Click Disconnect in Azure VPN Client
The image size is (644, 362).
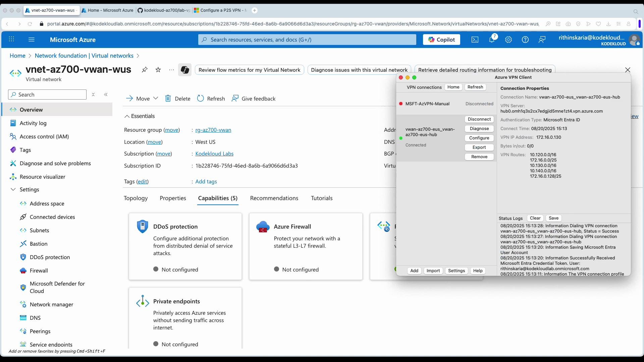pos(479,119)
